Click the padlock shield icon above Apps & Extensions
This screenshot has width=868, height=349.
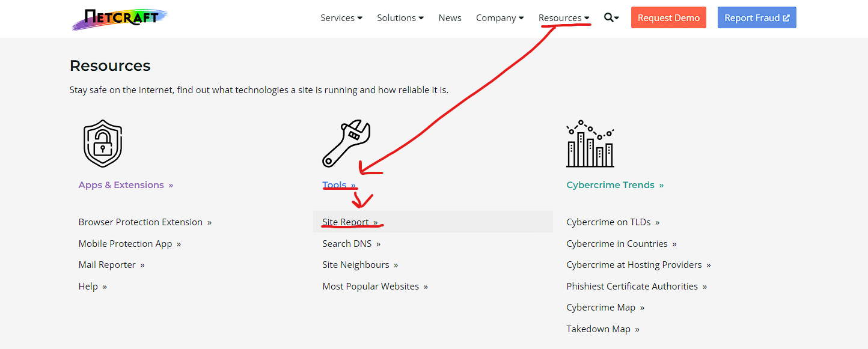pyautogui.click(x=102, y=143)
